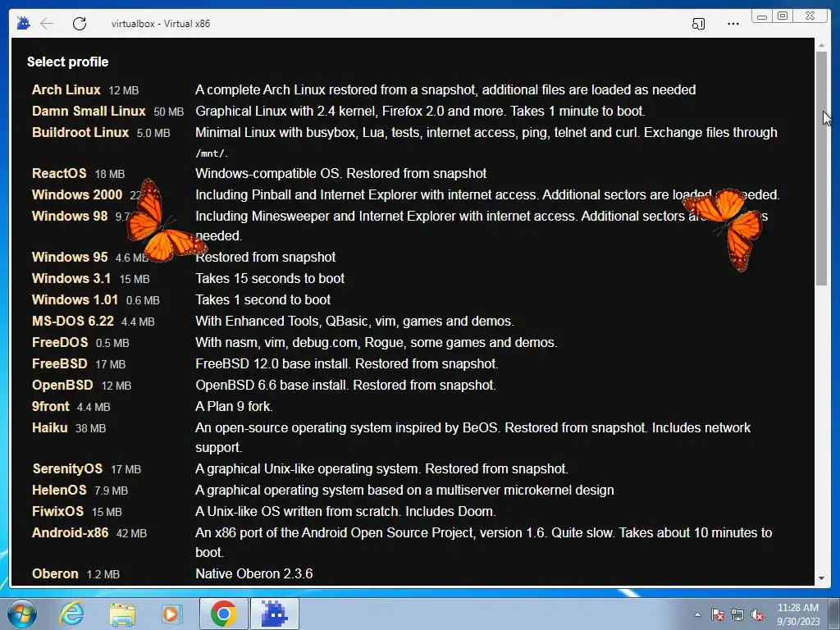Viewport: 840px width, 630px height.
Task: Reload the page with refresh icon
Action: (80, 24)
